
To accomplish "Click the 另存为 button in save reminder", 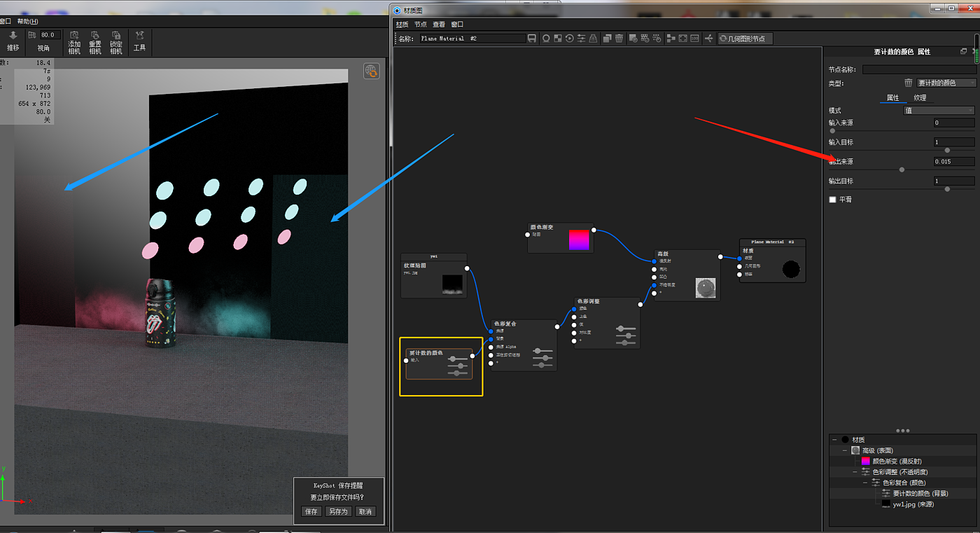I will point(337,511).
